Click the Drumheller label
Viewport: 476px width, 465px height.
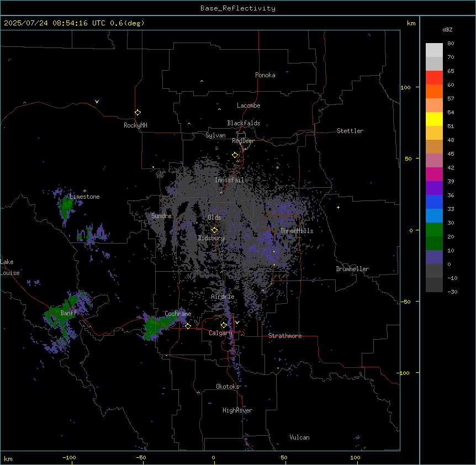coord(352,269)
